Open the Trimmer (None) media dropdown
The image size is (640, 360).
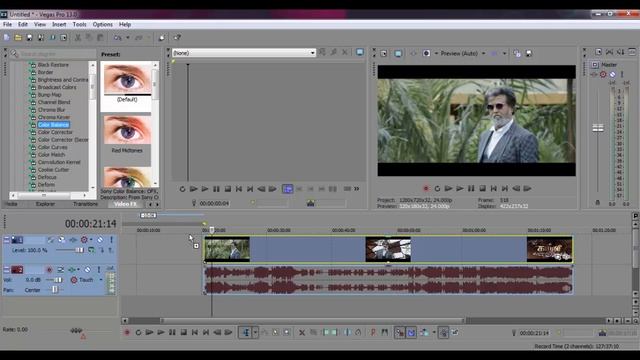[x=312, y=53]
